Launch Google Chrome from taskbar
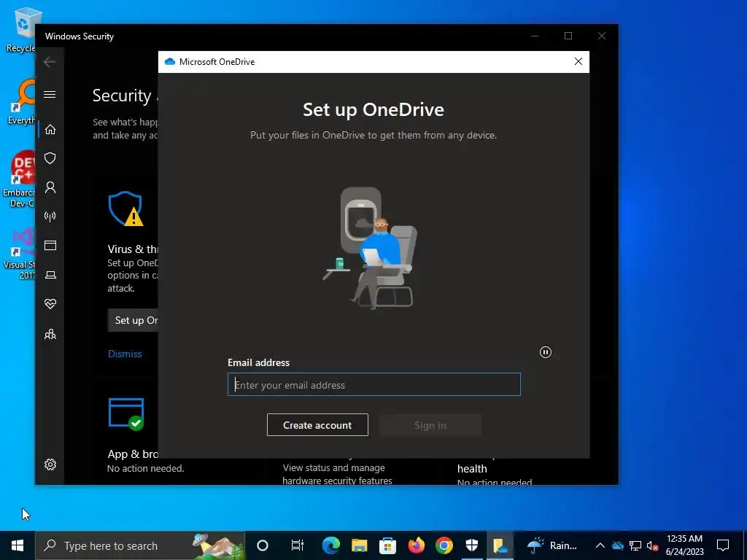Viewport: 747px width, 560px height. click(444, 545)
